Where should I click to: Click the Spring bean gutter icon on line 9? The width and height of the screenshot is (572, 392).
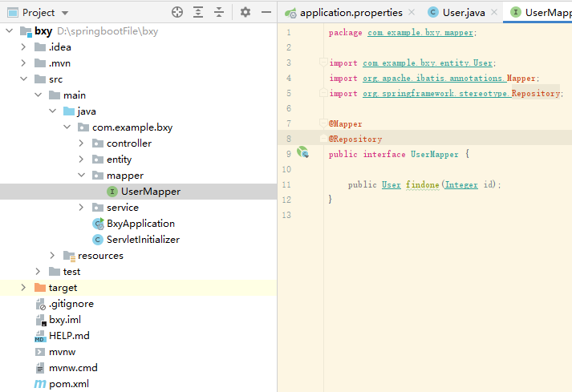pos(302,152)
